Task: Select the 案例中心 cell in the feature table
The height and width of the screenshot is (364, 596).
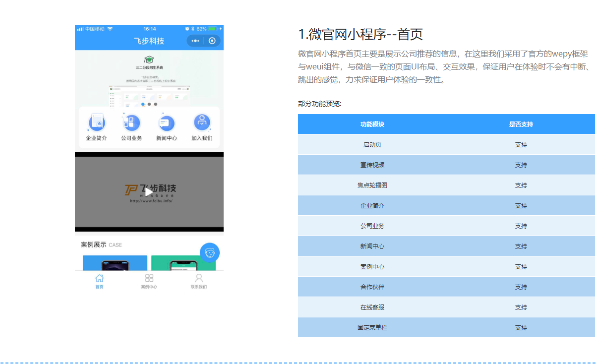Action: click(372, 267)
